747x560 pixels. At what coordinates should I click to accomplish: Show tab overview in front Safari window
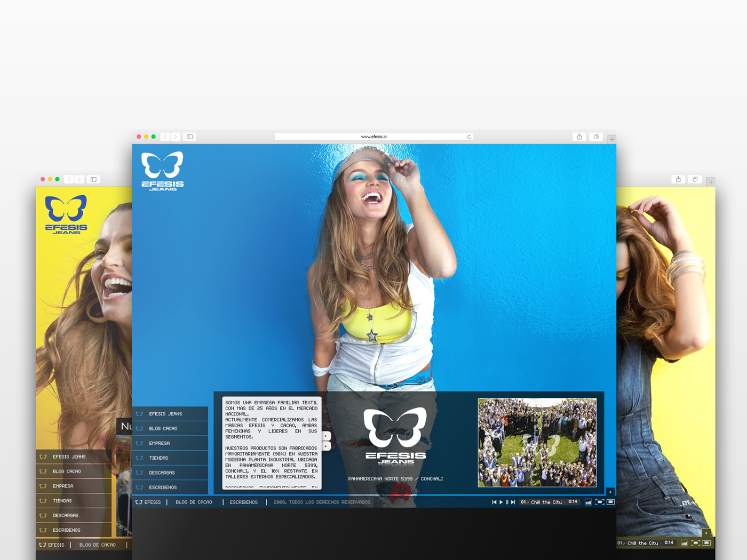pyautogui.click(x=596, y=137)
